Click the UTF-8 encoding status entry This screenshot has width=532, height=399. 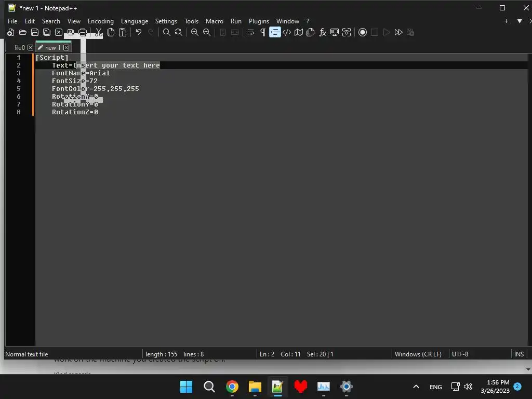[460, 354]
